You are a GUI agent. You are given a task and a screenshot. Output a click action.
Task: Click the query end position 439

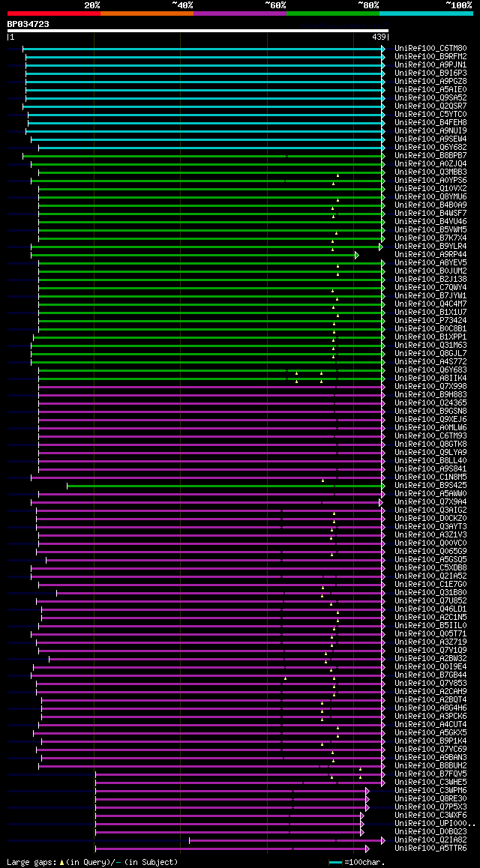pyautogui.click(x=379, y=37)
